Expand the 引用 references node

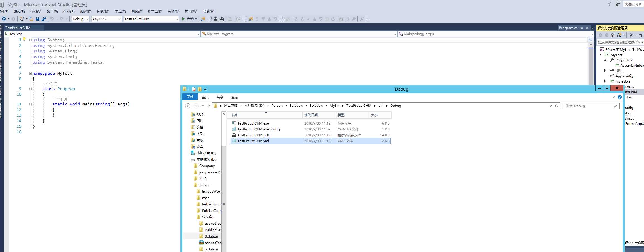(x=605, y=71)
